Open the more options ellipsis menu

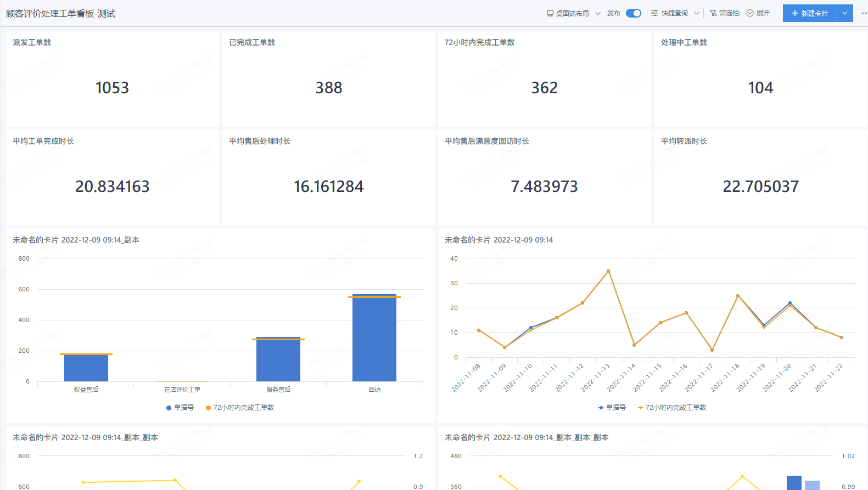click(864, 13)
